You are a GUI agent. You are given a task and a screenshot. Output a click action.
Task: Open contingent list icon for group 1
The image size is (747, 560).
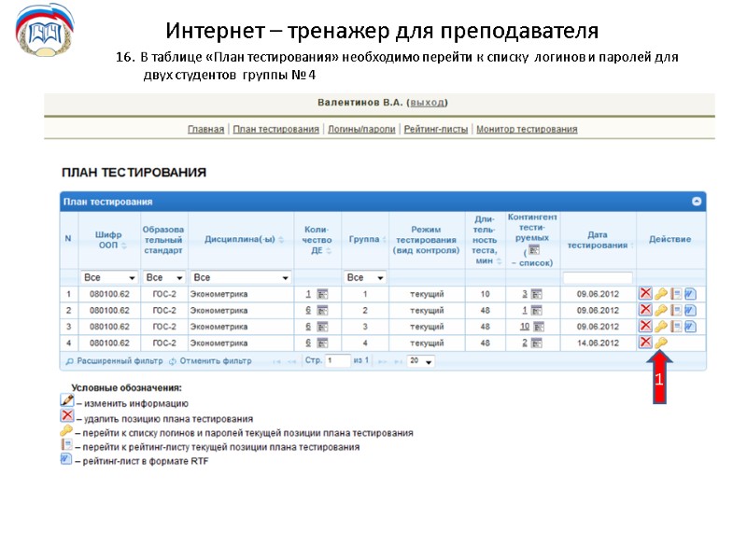[537, 294]
